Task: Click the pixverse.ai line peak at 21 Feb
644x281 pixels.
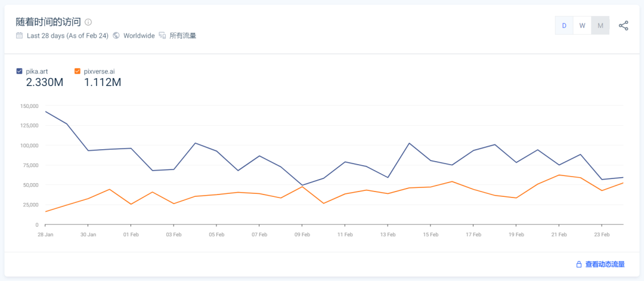Action: click(x=559, y=175)
